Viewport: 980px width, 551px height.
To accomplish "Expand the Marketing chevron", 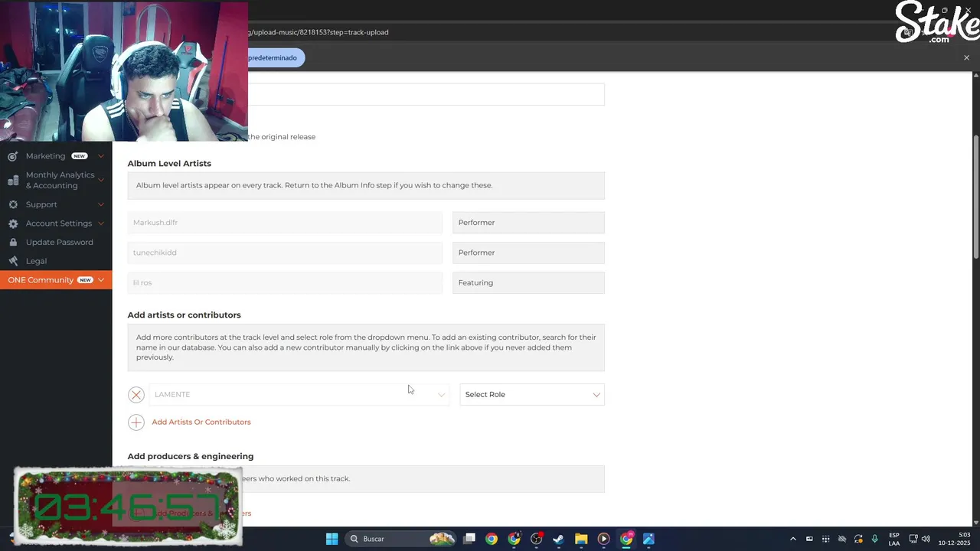I will pos(101,156).
